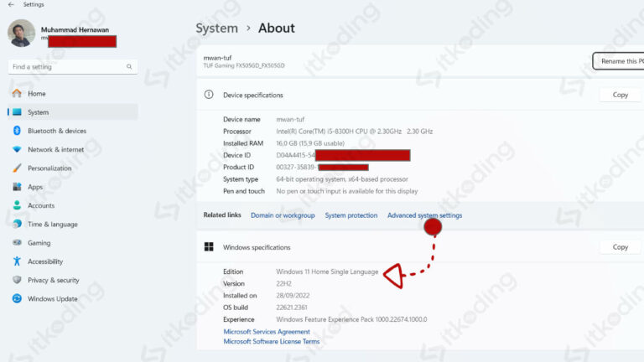Screen dimensions: 644x362
Task: Open Advanced system settings link
Action: 424,215
